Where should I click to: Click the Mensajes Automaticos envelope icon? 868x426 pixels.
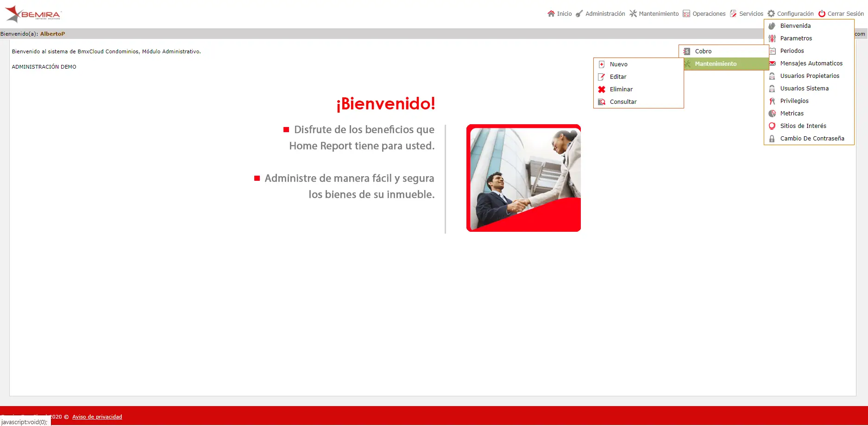772,64
